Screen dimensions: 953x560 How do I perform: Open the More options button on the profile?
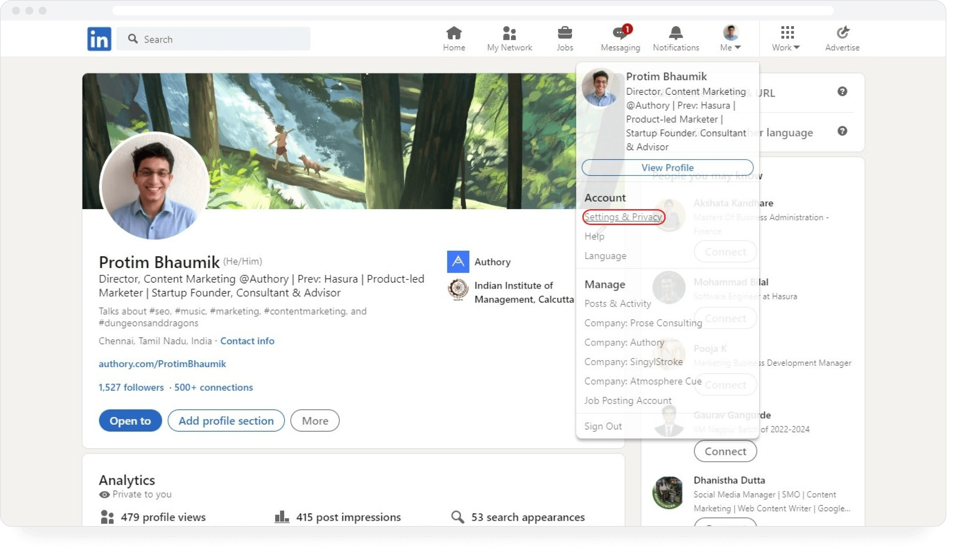[315, 421]
